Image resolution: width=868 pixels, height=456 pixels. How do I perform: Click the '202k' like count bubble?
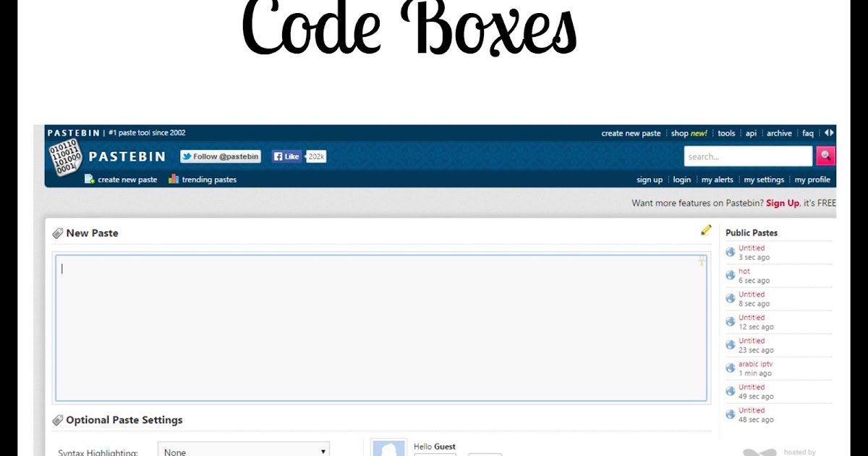coord(316,156)
